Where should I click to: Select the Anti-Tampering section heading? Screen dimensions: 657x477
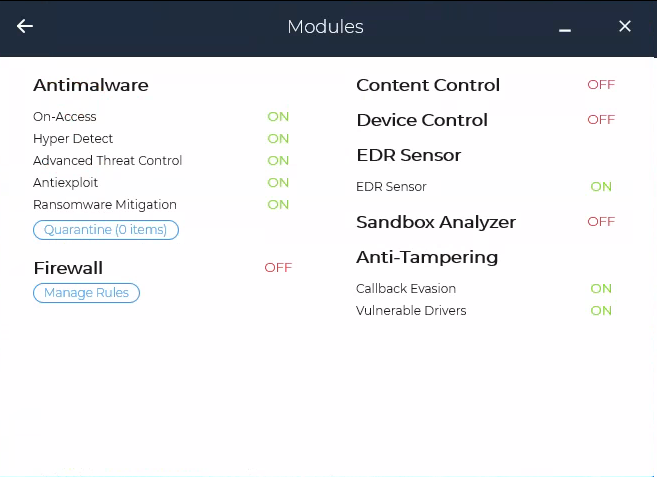[x=427, y=257]
